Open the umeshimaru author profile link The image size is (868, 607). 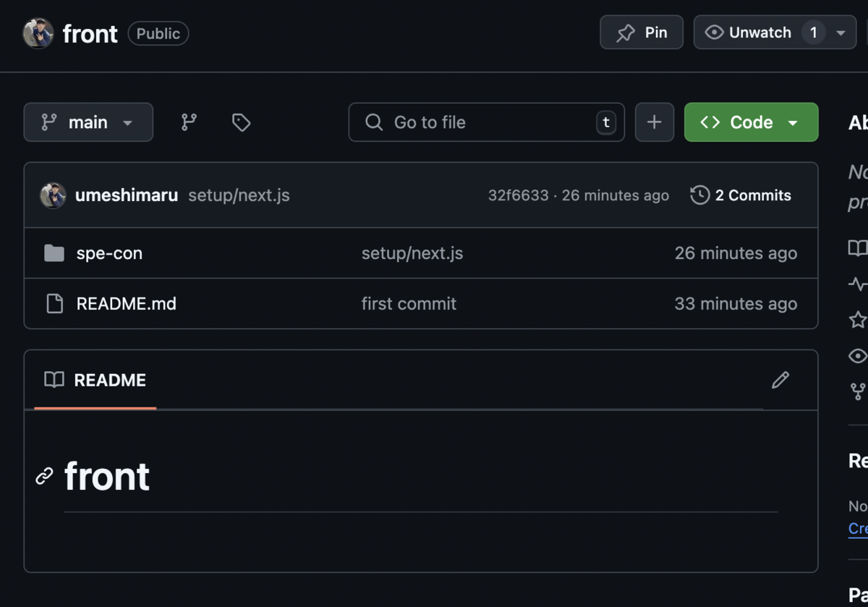(127, 195)
